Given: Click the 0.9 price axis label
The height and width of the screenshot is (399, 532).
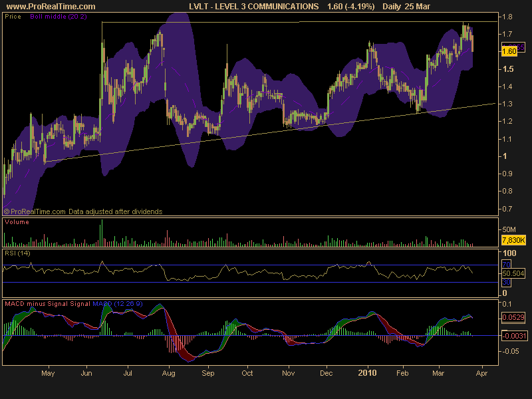Looking at the screenshot, I should pyautogui.click(x=507, y=174).
